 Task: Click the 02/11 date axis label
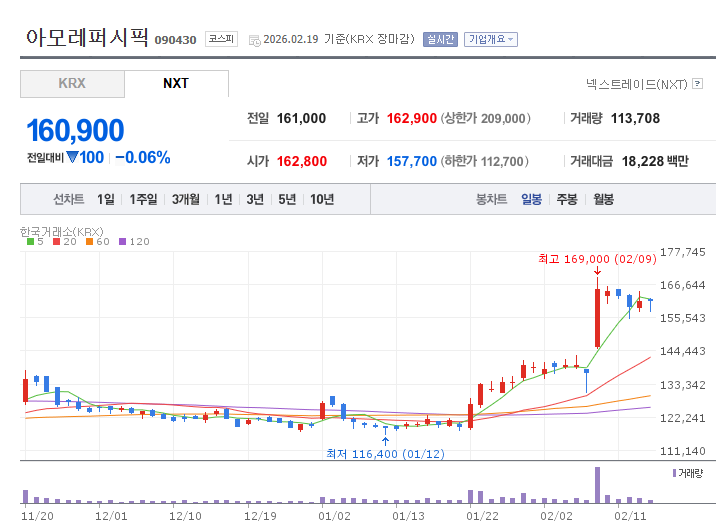click(630, 516)
